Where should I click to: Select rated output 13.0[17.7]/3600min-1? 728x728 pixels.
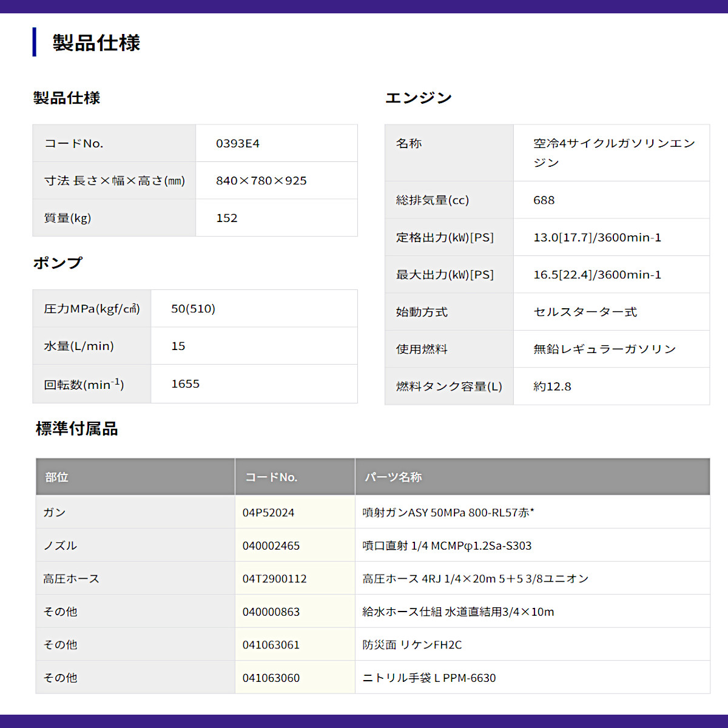point(598,238)
